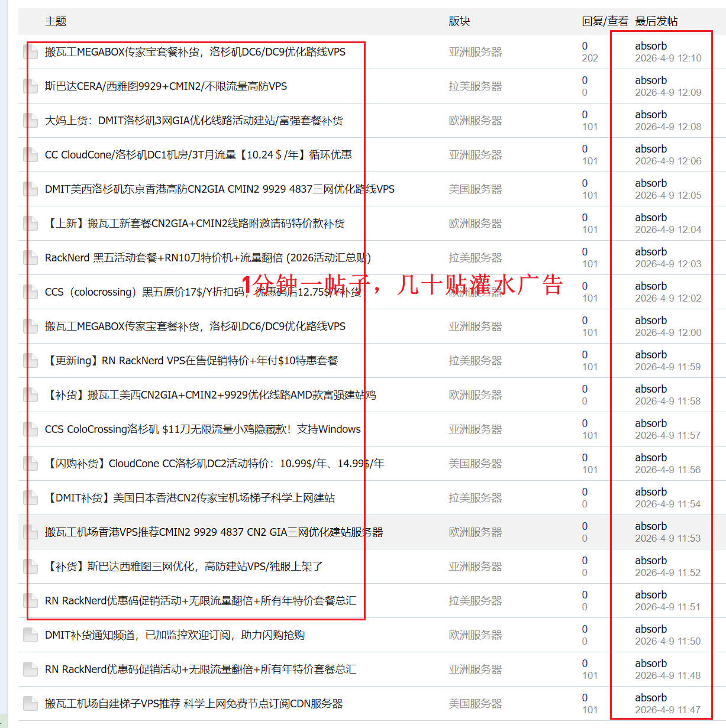Click thread icon next to CC CloudCone/洛杉矶DC1机房 thread

coord(30,155)
